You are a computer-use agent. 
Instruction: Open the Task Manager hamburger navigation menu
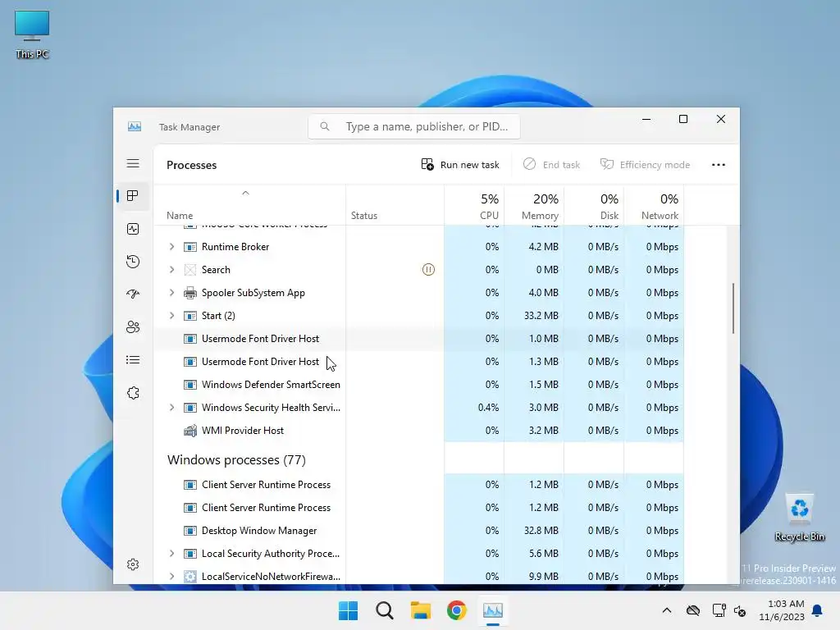(133, 163)
